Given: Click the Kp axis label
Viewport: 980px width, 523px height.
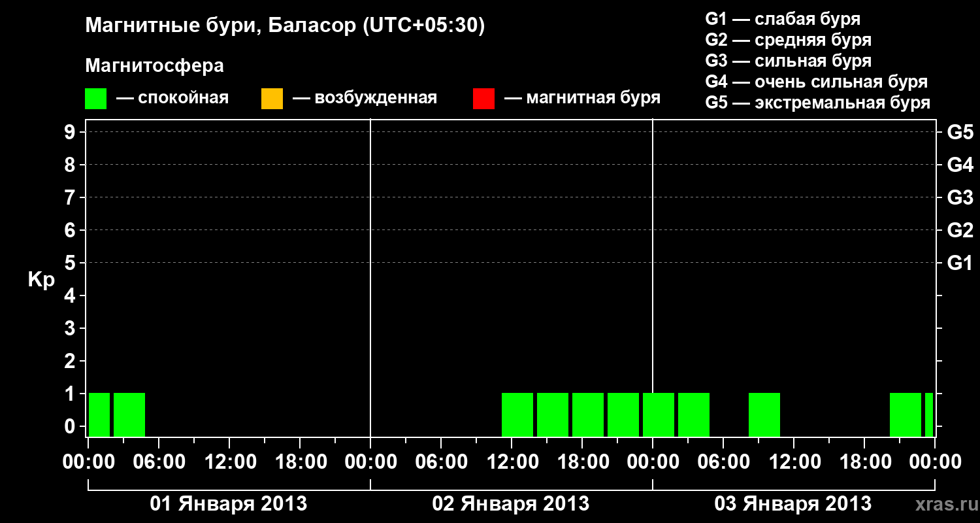Looking at the screenshot, I should pos(41,280).
